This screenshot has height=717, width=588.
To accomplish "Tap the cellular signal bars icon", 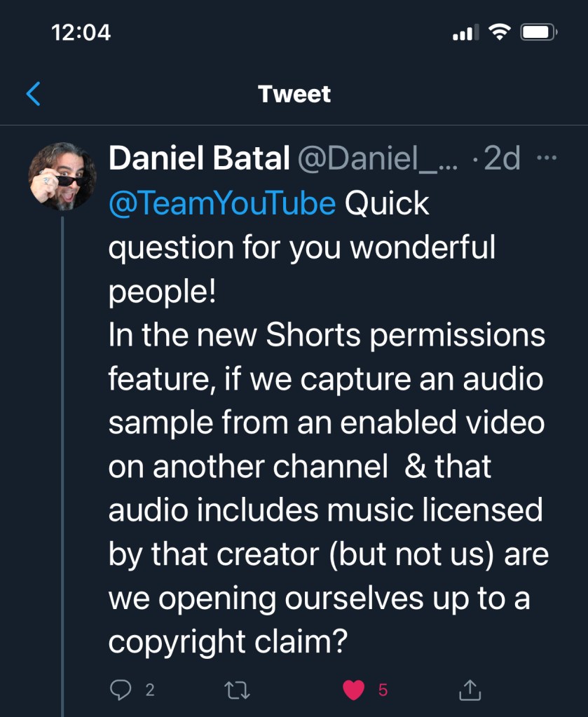I will coord(465,32).
